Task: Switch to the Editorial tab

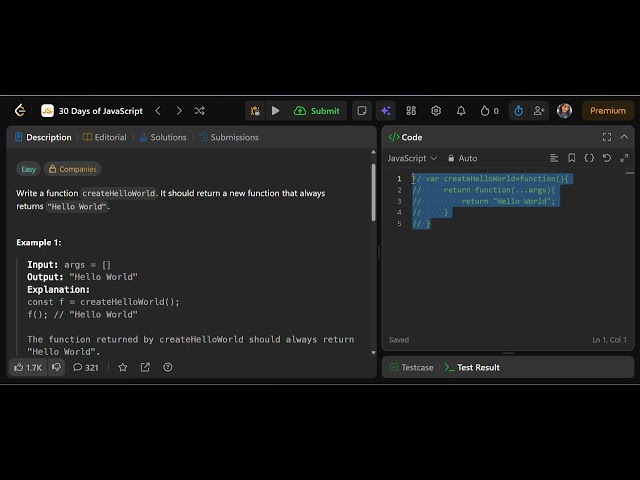Action: click(104, 137)
